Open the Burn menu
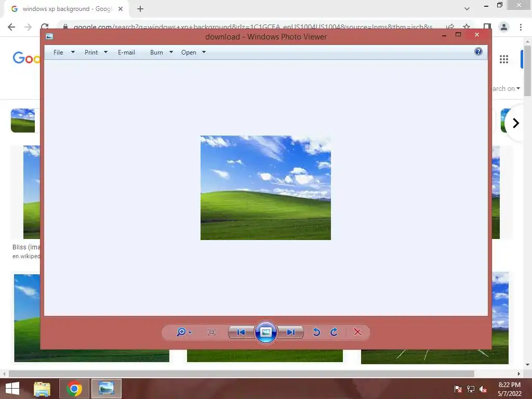Image resolution: width=532 pixels, height=399 pixels. 156,52
